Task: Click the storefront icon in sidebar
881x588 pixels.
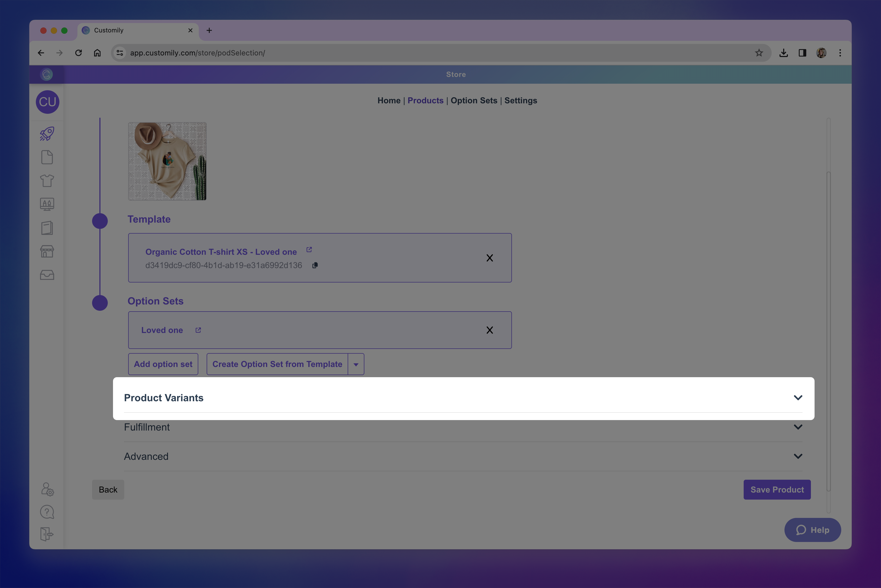Action: (47, 251)
